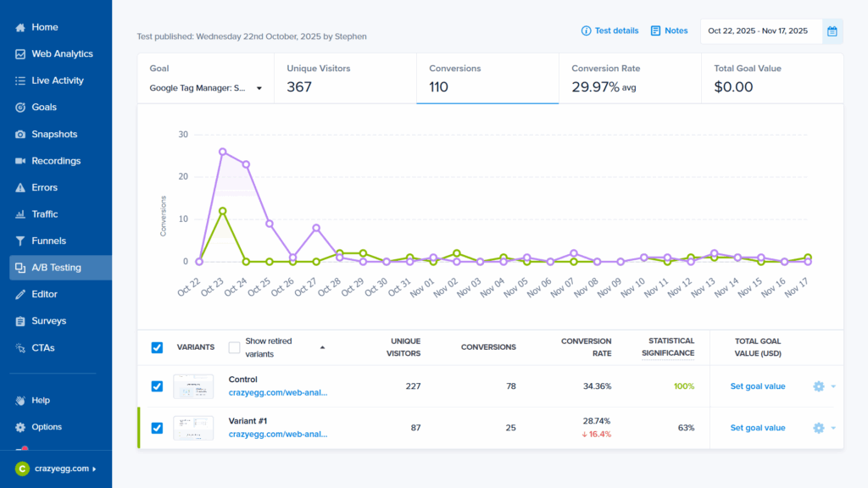Expand crazyegg.com account switcher
The height and width of the screenshot is (488, 868).
pyautogui.click(x=55, y=469)
